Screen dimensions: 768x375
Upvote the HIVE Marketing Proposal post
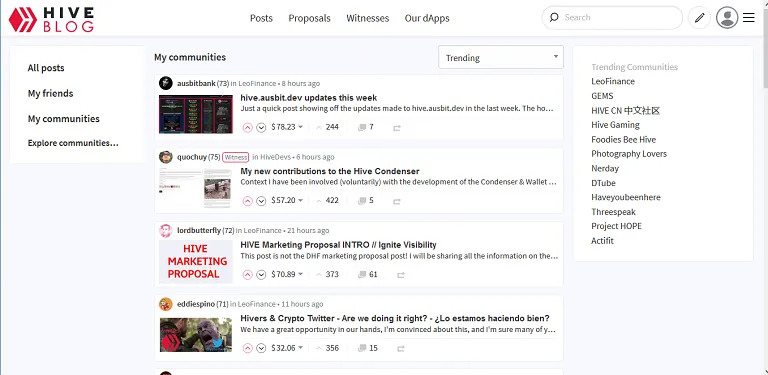(x=247, y=275)
